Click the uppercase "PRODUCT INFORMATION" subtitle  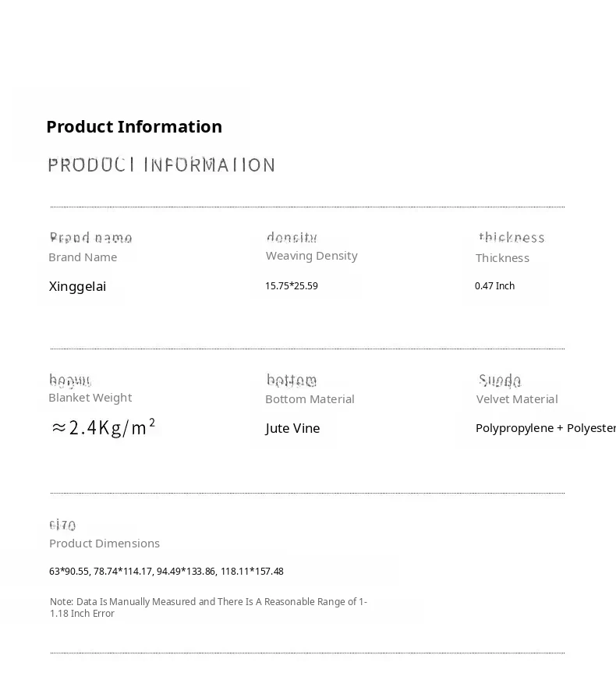[161, 165]
